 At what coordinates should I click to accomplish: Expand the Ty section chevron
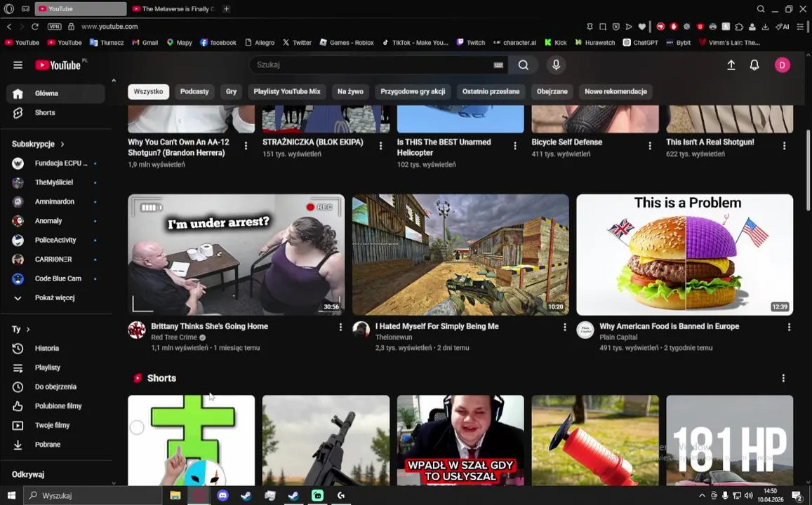point(28,330)
